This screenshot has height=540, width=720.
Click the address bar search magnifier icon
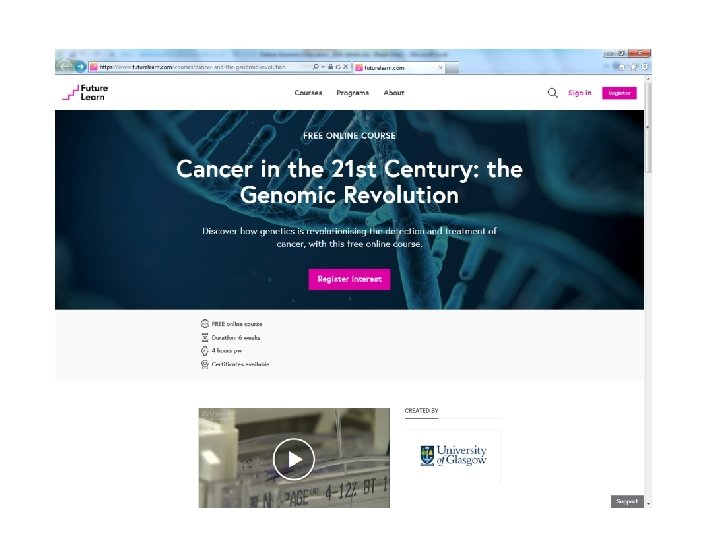pos(316,67)
